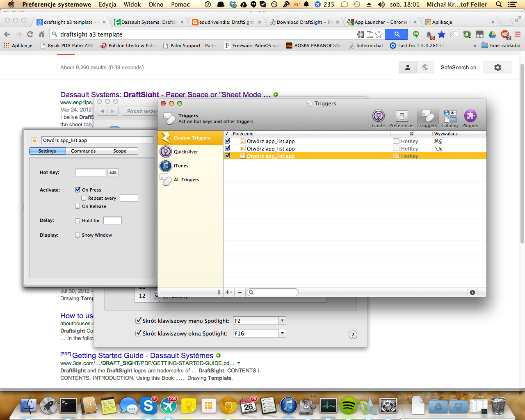525x420 pixels.
Task: Click the Otwórz app_list.app name field in drawer
Action: coord(97,140)
